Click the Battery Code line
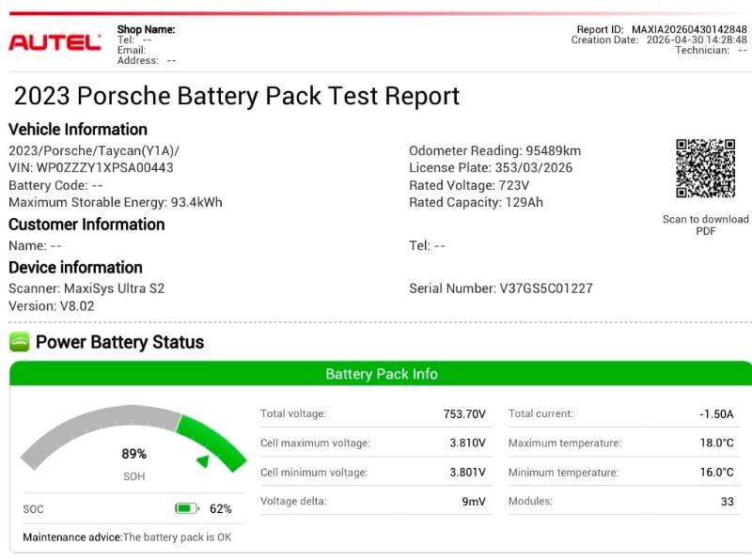The width and height of the screenshot is (752, 560). click(55, 185)
